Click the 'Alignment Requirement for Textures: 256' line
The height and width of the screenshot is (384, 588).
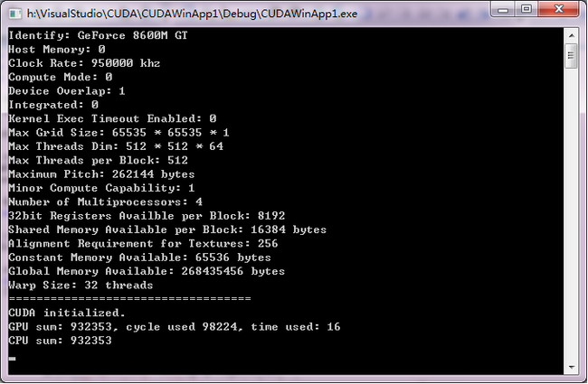pos(143,244)
